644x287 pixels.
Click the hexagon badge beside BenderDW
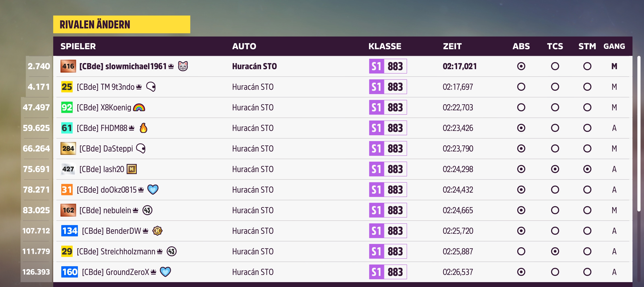(157, 231)
